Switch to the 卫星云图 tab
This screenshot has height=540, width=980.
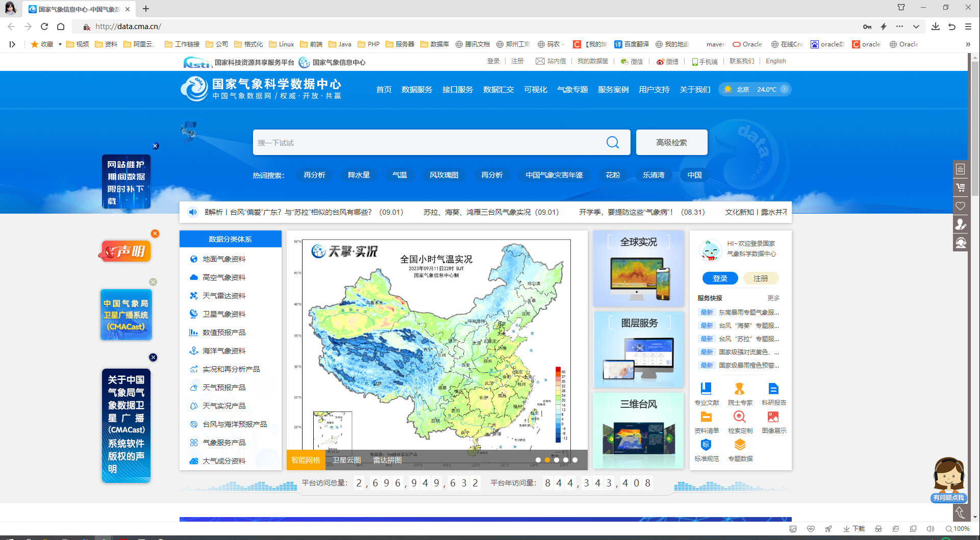click(347, 460)
